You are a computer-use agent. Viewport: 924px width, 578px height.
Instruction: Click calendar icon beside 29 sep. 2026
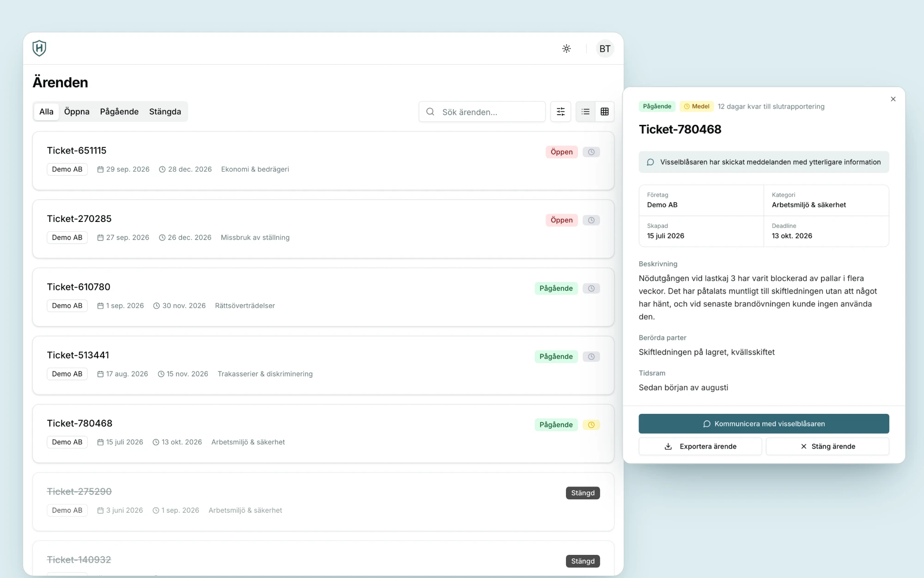pyautogui.click(x=100, y=169)
